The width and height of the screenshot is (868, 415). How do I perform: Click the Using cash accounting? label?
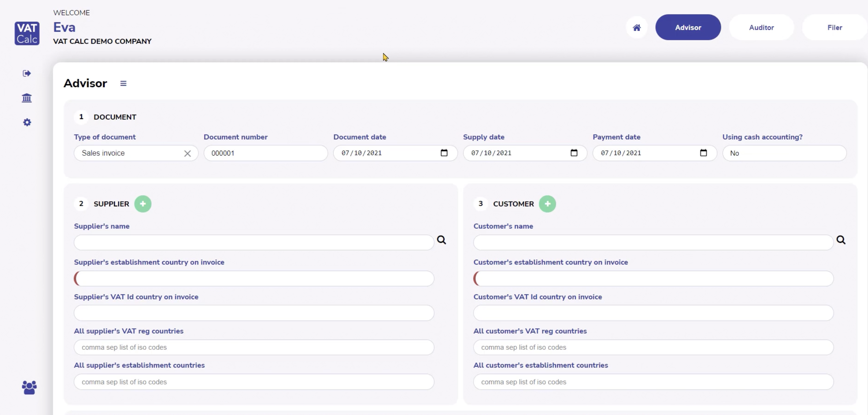click(x=763, y=137)
